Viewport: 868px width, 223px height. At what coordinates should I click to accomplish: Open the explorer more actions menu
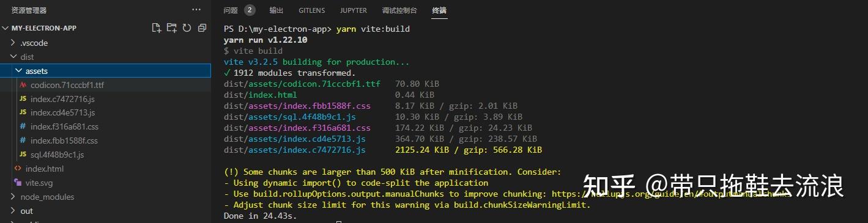[x=196, y=10]
